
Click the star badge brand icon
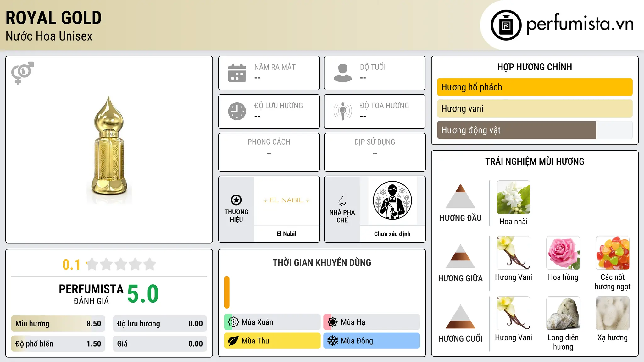click(236, 200)
